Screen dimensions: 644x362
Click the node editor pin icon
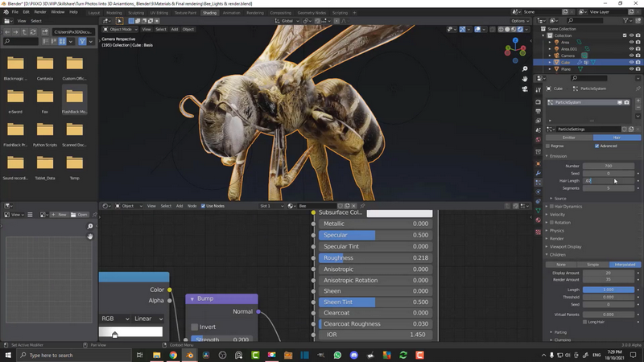click(362, 206)
